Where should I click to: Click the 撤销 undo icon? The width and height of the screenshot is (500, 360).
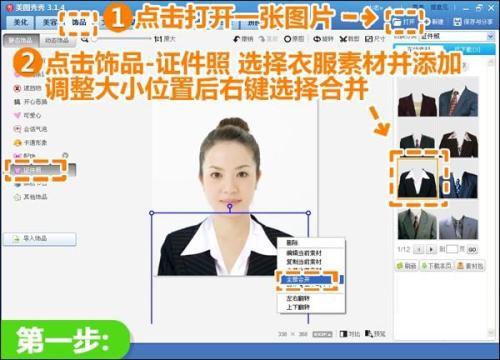(x=236, y=39)
